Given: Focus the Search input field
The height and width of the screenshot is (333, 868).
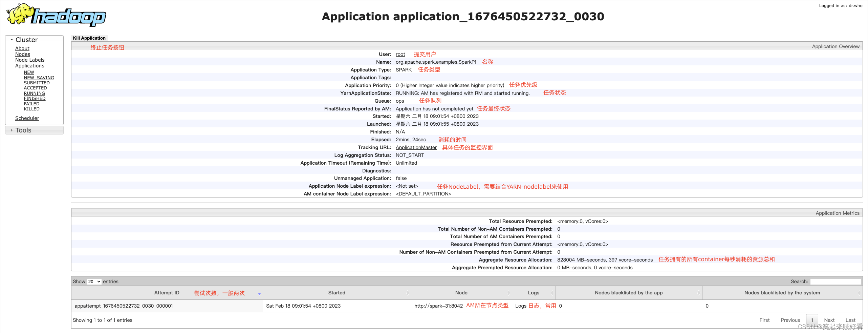Looking at the screenshot, I should point(835,282).
